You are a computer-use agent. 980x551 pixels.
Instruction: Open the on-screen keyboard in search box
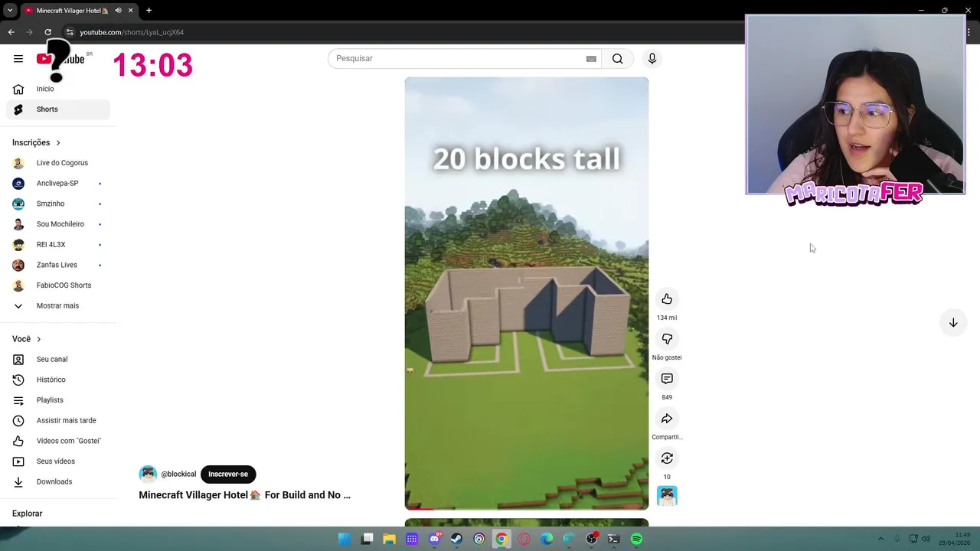591,59
